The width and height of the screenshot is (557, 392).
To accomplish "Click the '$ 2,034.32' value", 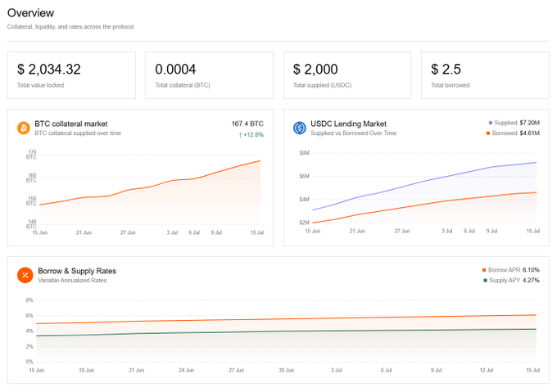I will pyautogui.click(x=49, y=70).
